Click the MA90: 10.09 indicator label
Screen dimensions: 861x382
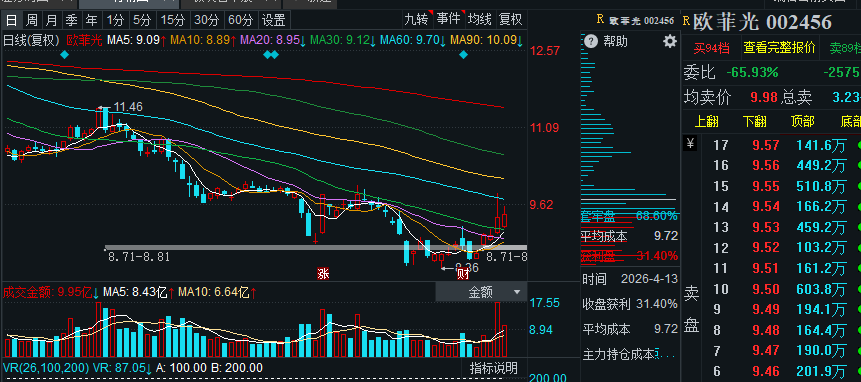pyautogui.click(x=487, y=40)
